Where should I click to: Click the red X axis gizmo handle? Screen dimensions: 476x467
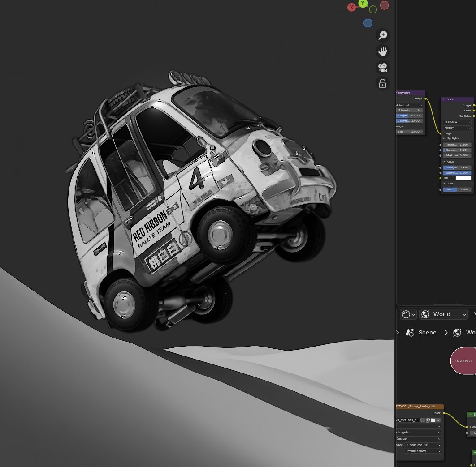[x=351, y=7]
